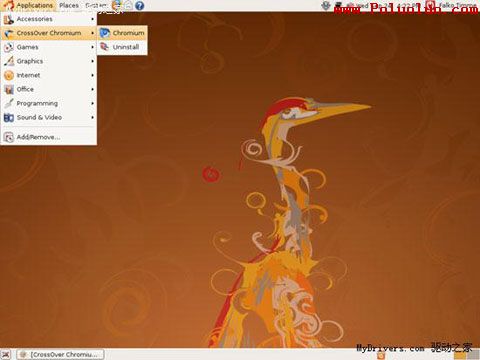Click the network status tray icon
Image resolution: width=480 pixels, height=360 pixels.
[x=339, y=5]
